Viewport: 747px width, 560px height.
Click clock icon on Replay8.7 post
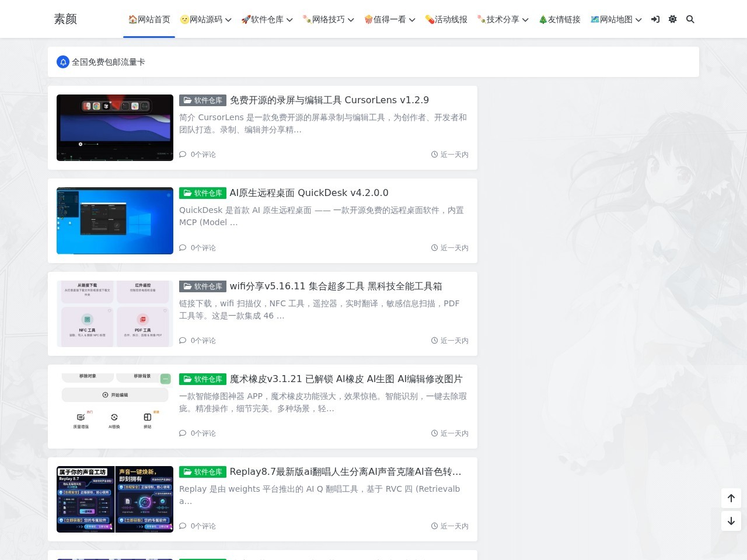[434, 526]
